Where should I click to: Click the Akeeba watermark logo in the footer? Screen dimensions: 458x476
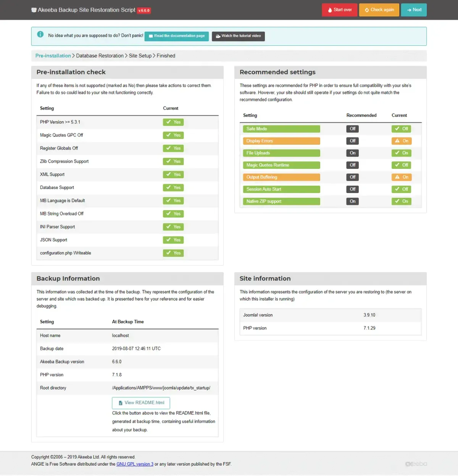pos(416,464)
